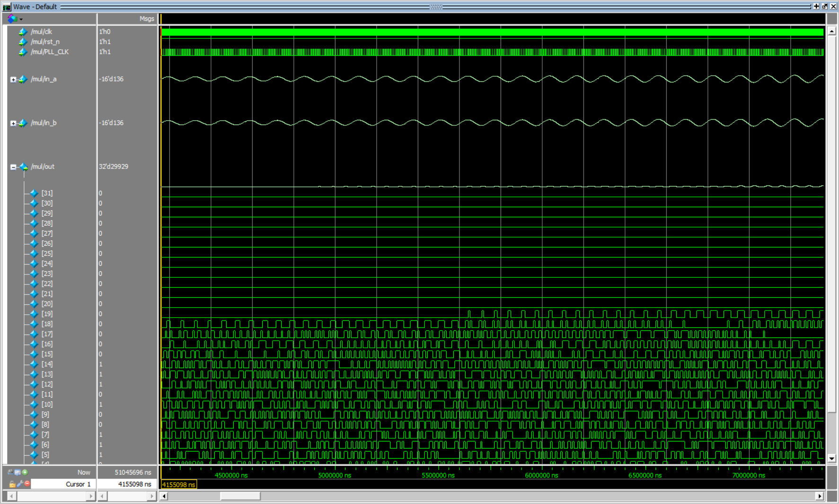Click names pane scrollbar right arrow

point(91,496)
